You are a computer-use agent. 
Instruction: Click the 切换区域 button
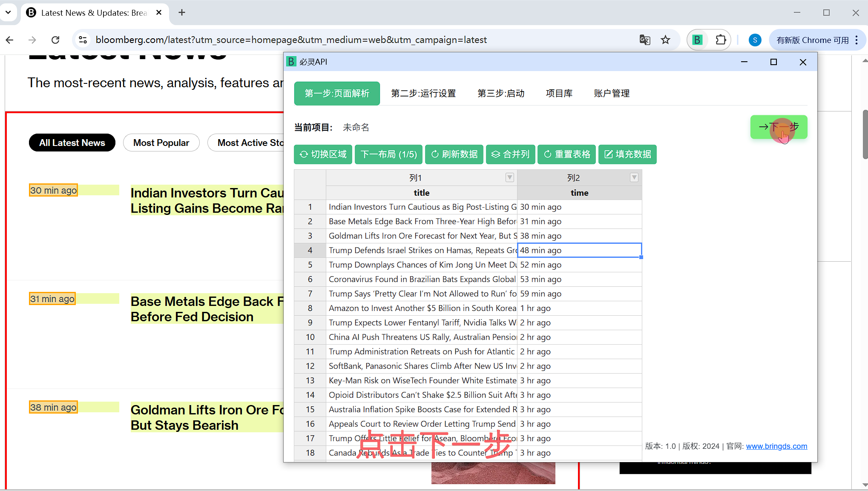tap(323, 154)
